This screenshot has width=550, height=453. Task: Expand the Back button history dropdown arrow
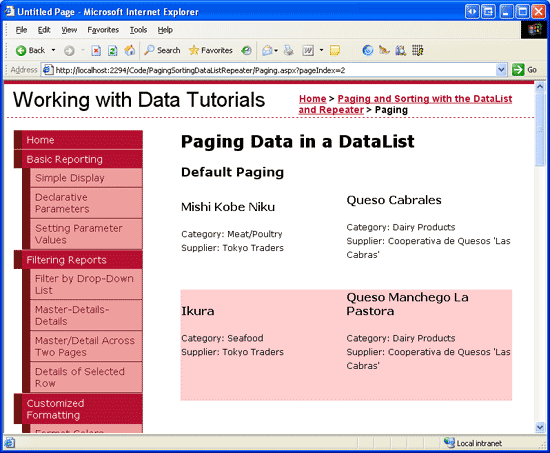click(53, 51)
